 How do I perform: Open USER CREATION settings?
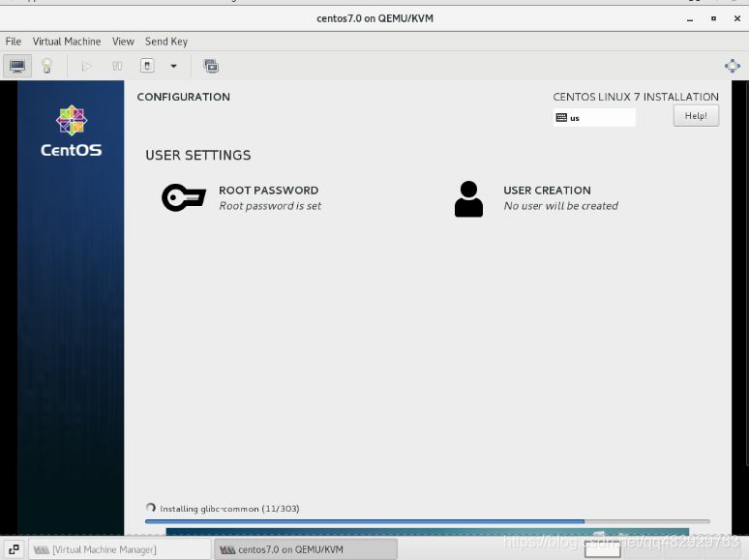click(536, 198)
